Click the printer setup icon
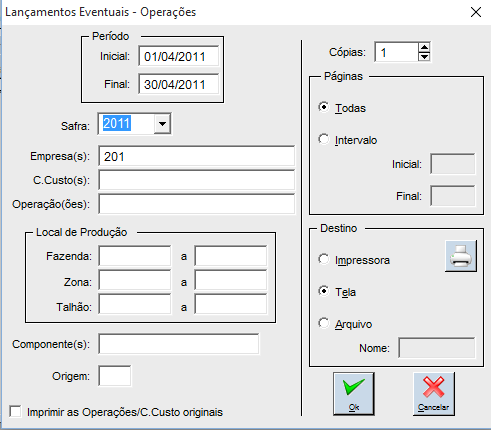Viewport: 491px width, 430px height. tap(461, 256)
